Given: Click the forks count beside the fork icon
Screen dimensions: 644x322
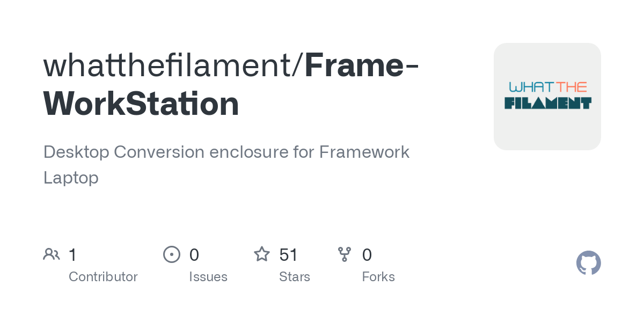Looking at the screenshot, I should point(367,254).
